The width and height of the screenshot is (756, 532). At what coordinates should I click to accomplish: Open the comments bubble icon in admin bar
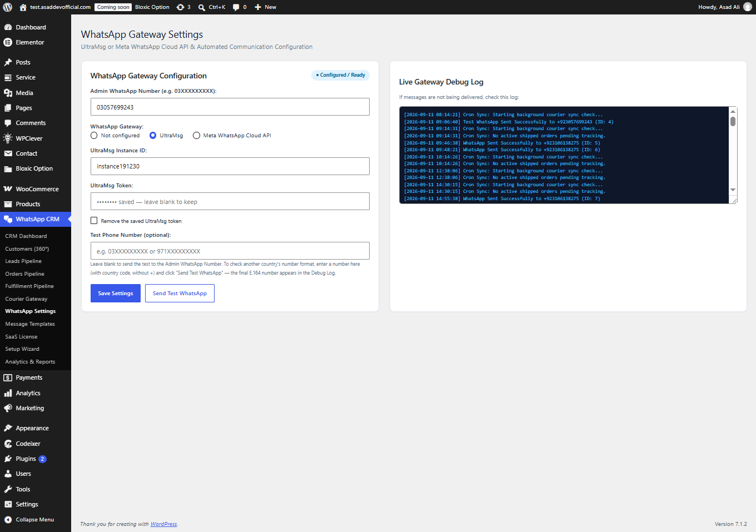coord(236,7)
